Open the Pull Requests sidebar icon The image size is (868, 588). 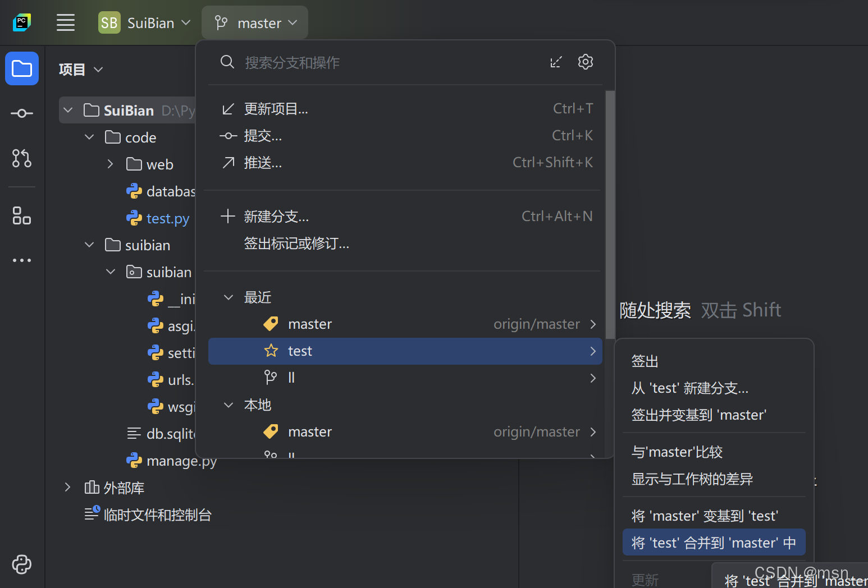click(x=21, y=159)
